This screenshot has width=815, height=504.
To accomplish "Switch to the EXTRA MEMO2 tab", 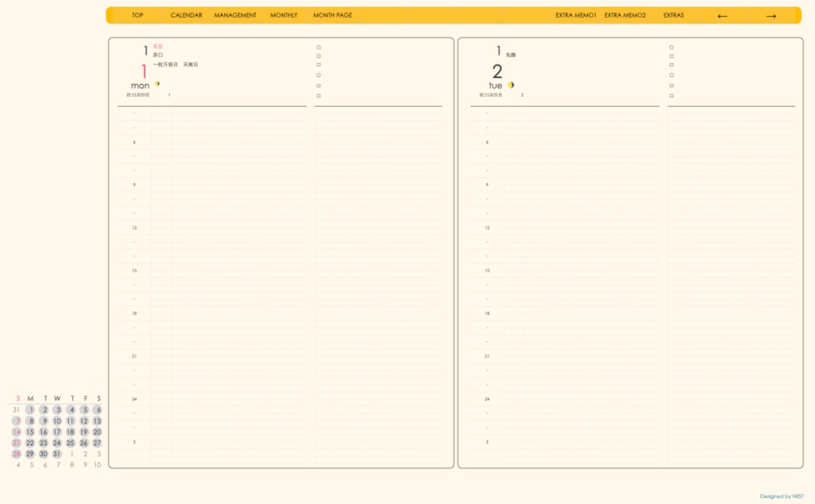I will (x=625, y=15).
